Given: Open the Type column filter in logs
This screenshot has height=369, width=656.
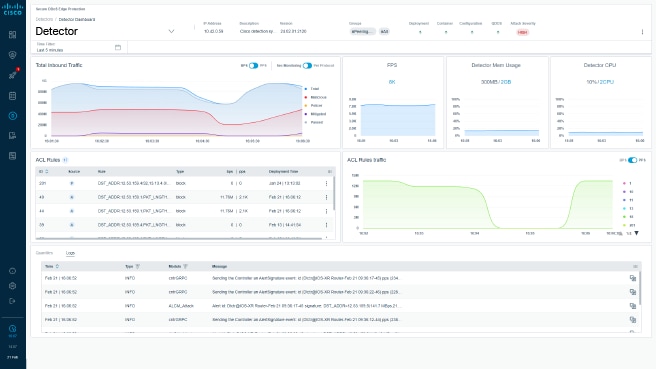Looking at the screenshot, I should click(138, 266).
